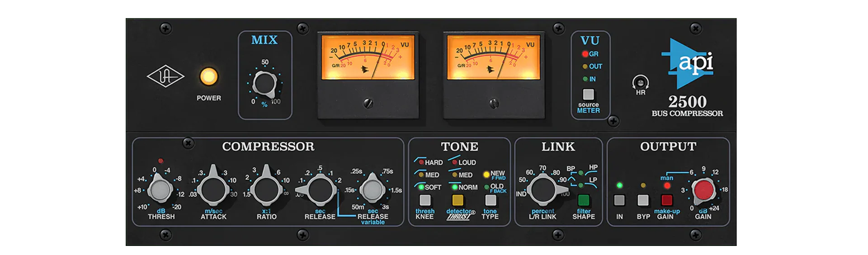868x255 pixels.
Task: Click the OUTPUT section title
Action: tap(668, 146)
